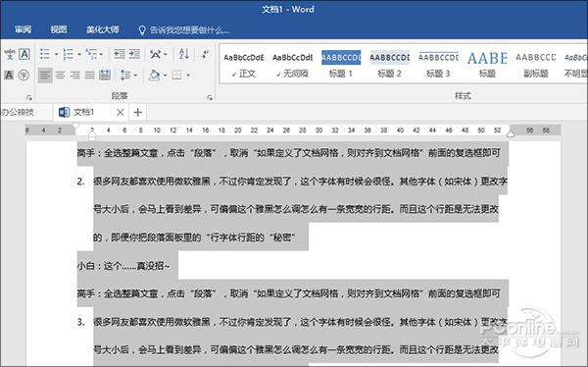588x367 pixels.
Task: Toggle Character Shading (gray A)
Action: pos(9,76)
